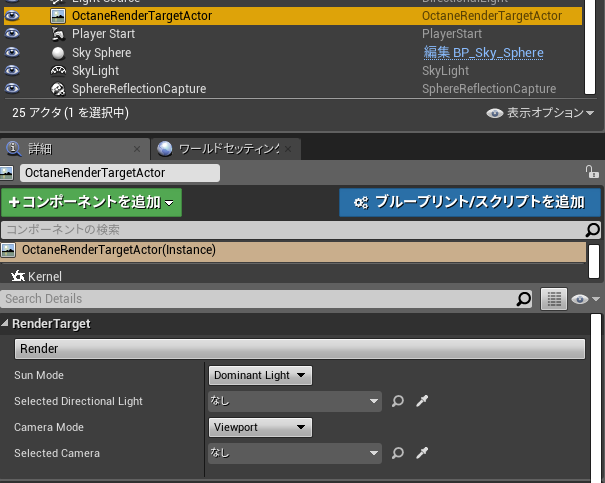The height and width of the screenshot is (483, 605).
Task: Click the component search magnifier icon
Action: [x=593, y=230]
